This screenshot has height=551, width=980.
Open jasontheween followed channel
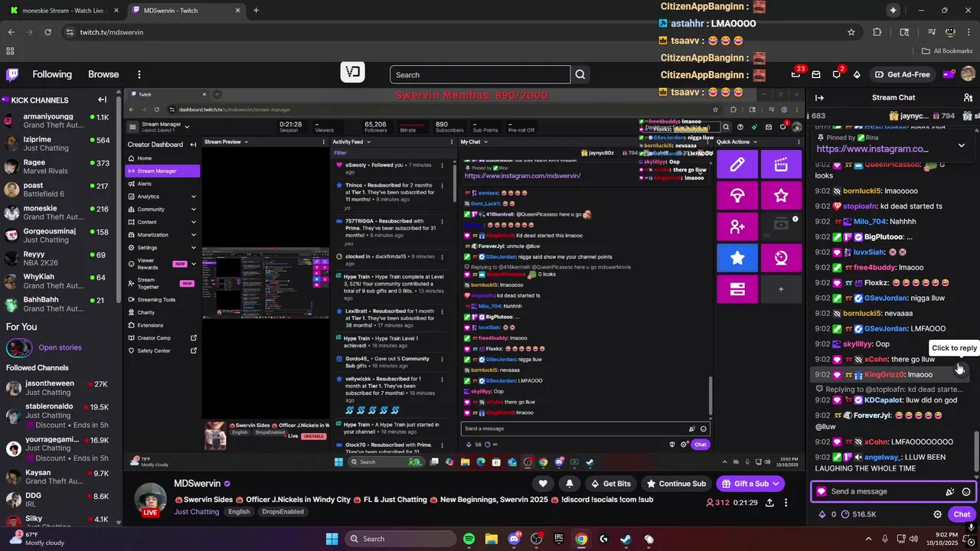tap(60, 387)
